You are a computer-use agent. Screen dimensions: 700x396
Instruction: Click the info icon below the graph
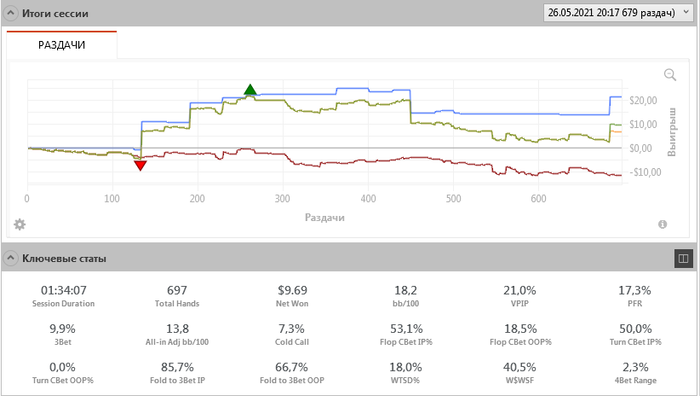[x=662, y=224]
